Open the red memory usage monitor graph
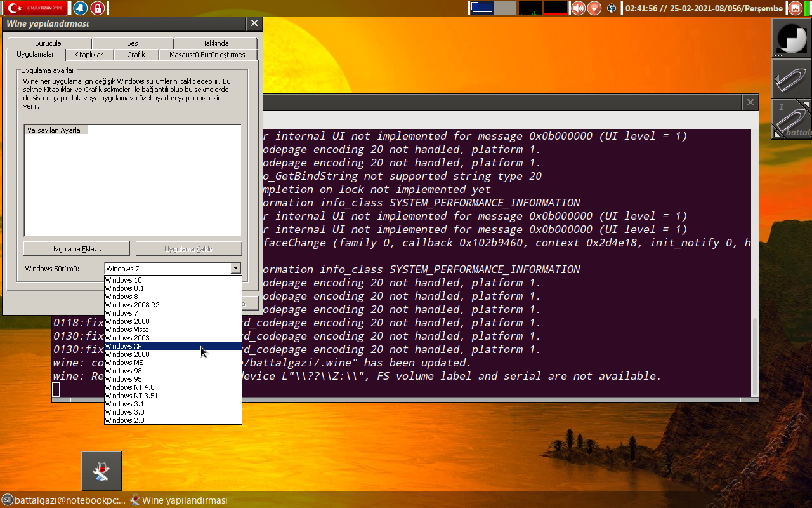 point(556,8)
